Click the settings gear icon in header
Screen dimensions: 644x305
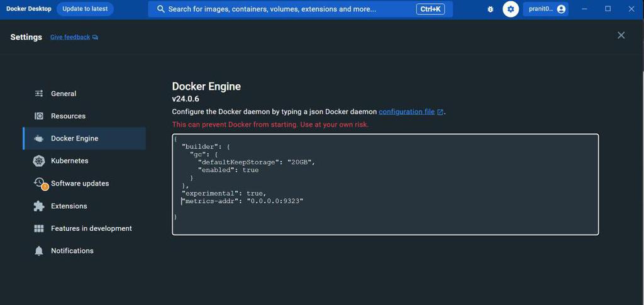click(x=511, y=9)
